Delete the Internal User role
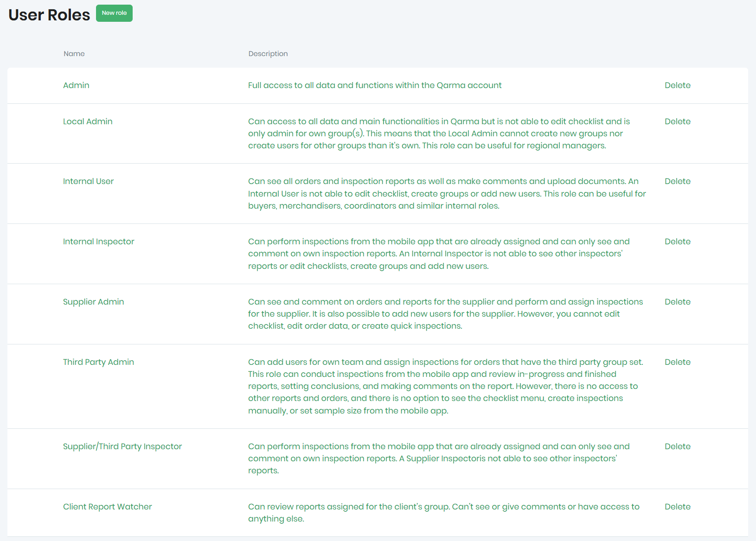756x541 pixels. click(678, 181)
